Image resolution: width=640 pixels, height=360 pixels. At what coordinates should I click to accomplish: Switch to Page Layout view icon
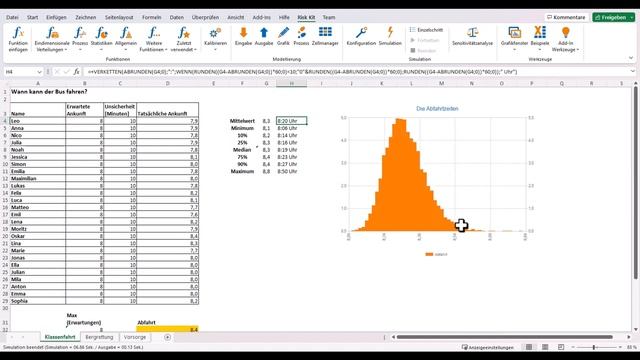click(x=545, y=347)
